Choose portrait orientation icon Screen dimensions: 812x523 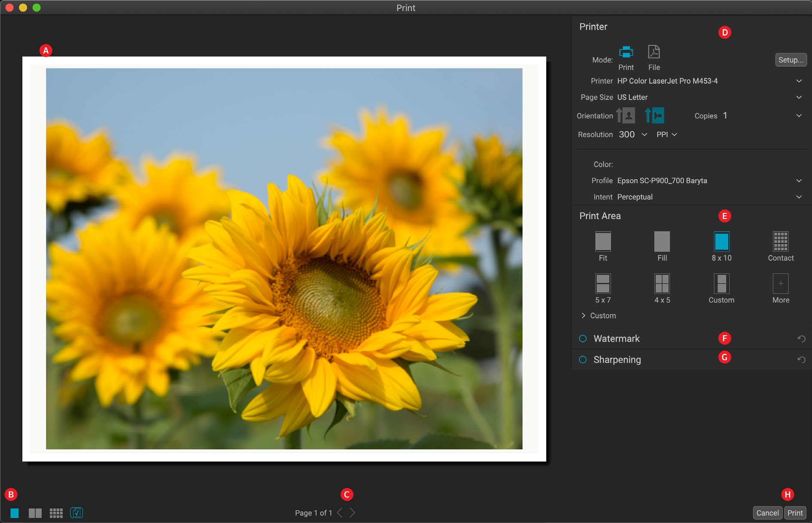[626, 116]
